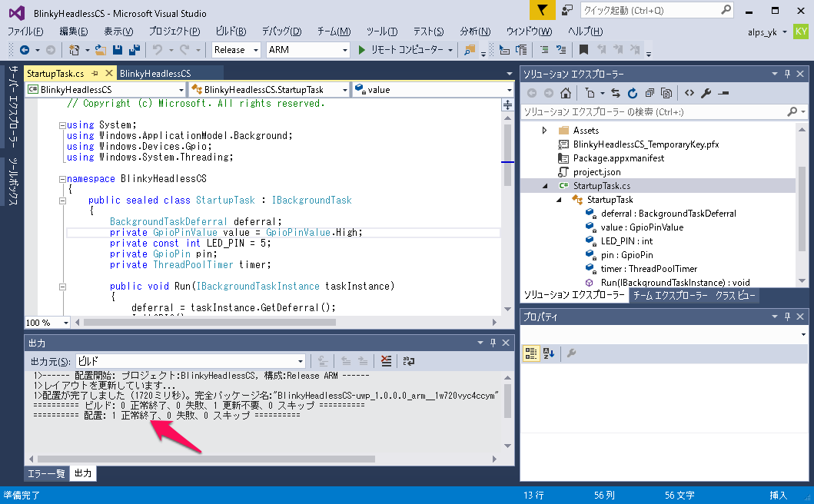This screenshot has width=814, height=504.
Task: Switch Properties to Alphabetical sort
Action: 549,353
